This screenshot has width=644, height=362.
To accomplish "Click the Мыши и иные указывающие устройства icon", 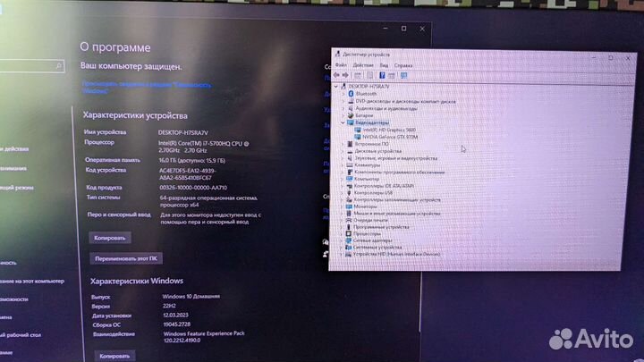I will [349, 214].
